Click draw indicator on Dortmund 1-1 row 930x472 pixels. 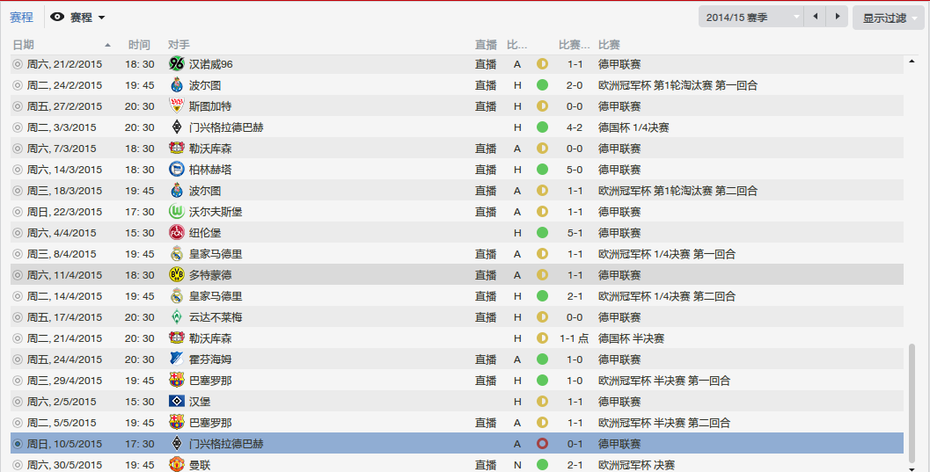pos(542,275)
